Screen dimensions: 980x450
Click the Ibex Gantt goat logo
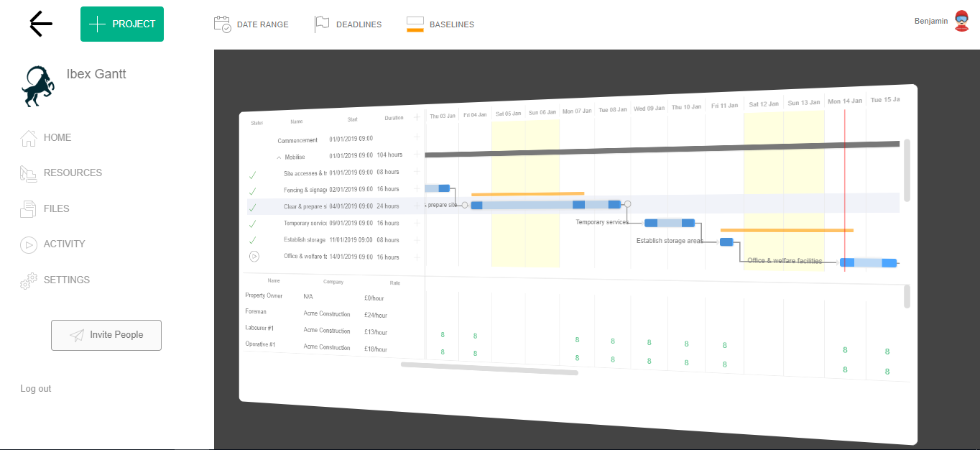[x=37, y=86]
